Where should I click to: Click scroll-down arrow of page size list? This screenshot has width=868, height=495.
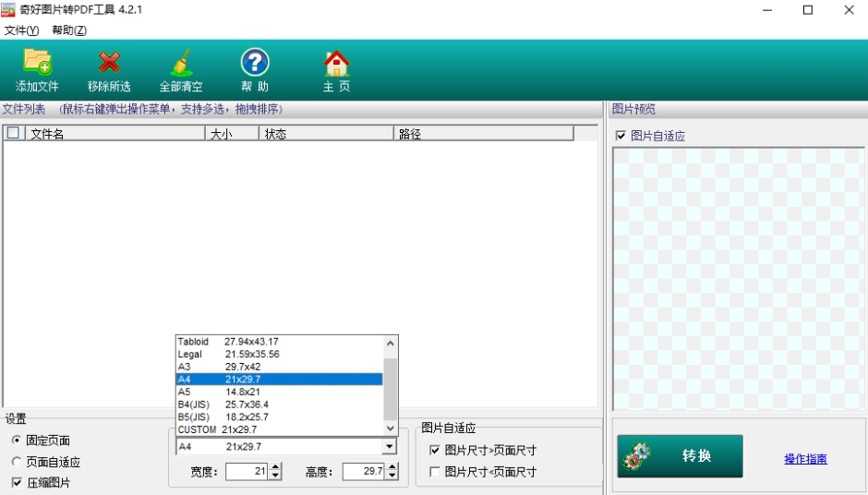click(391, 429)
